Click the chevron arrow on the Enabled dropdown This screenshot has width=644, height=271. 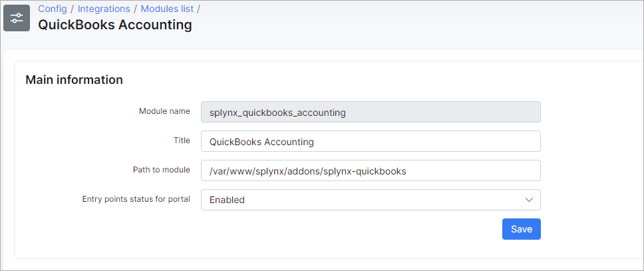click(x=529, y=200)
